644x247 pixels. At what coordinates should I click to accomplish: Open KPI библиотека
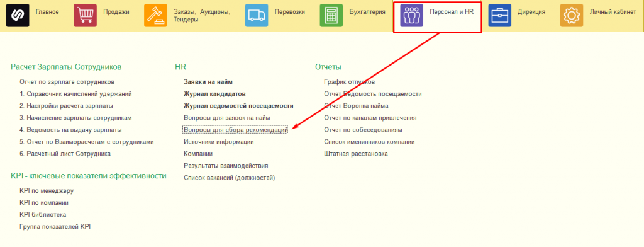click(43, 214)
